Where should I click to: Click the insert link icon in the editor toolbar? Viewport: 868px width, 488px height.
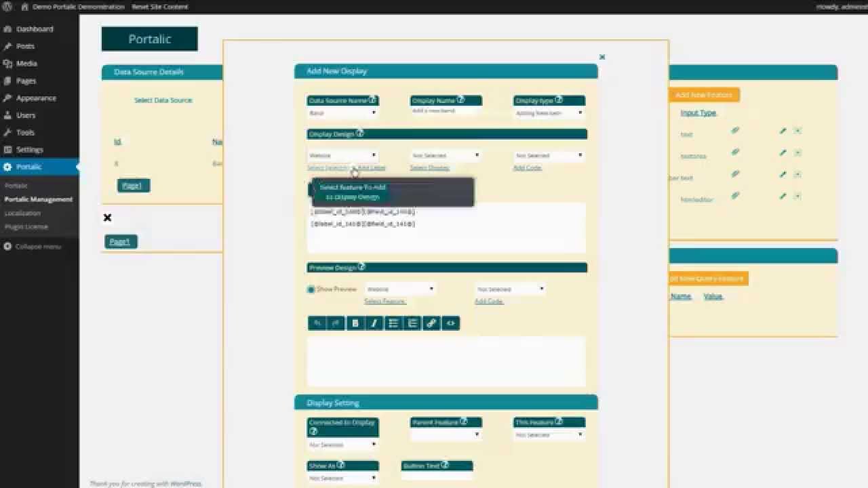pyautogui.click(x=431, y=323)
